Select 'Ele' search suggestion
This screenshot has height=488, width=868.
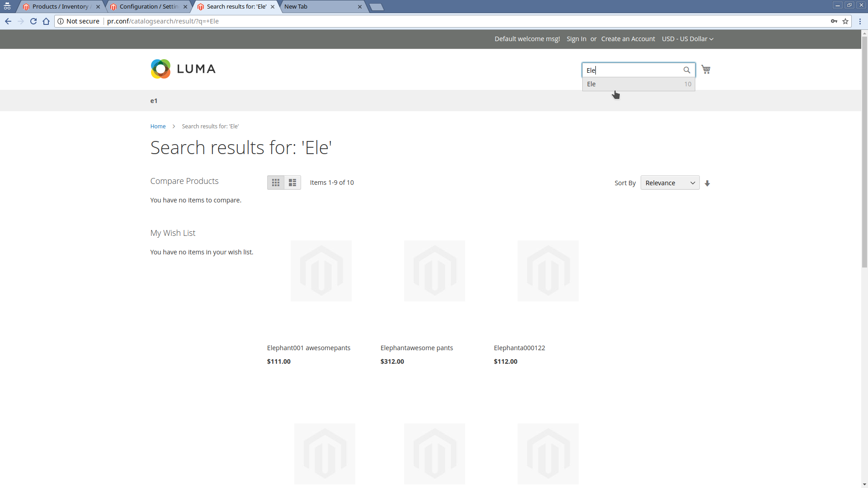pos(639,84)
